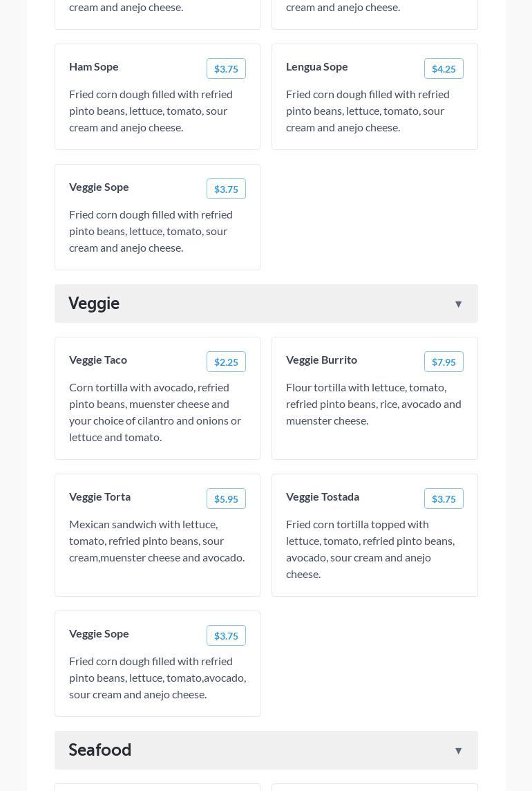Click the Seafood section's triangle arrow
Viewport: 532px width, 791px height.
(458, 751)
